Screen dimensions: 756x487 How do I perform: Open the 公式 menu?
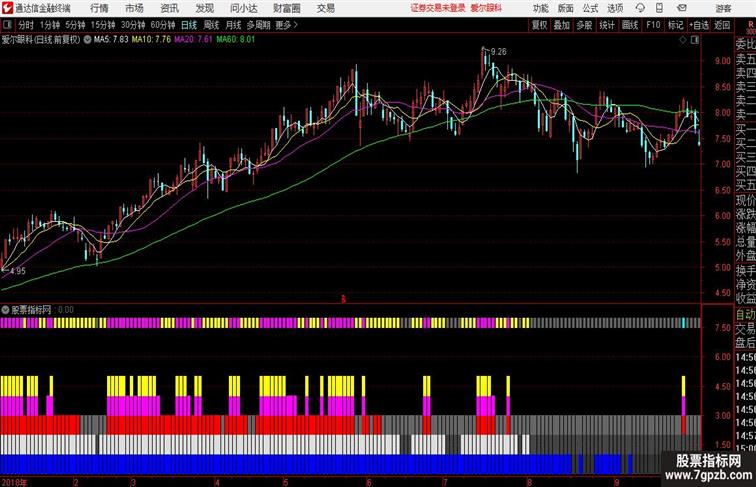coord(590,8)
